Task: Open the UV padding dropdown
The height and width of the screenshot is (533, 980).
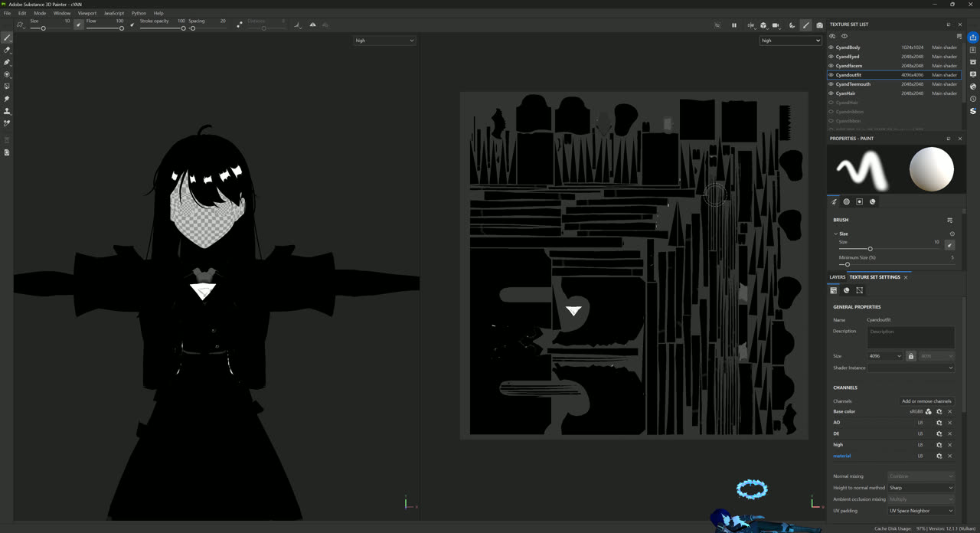Action: coord(921,511)
